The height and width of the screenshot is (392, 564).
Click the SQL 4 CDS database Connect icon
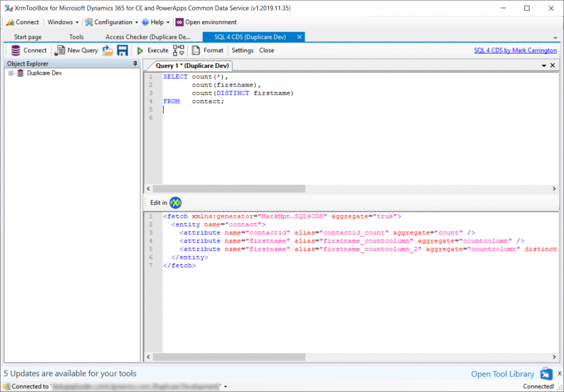pyautogui.click(x=16, y=50)
